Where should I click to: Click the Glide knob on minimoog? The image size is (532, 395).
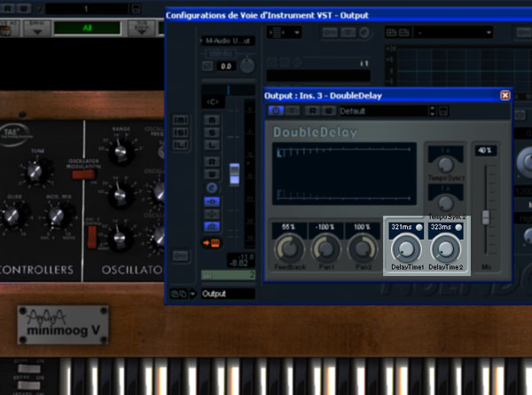[x=11, y=216]
